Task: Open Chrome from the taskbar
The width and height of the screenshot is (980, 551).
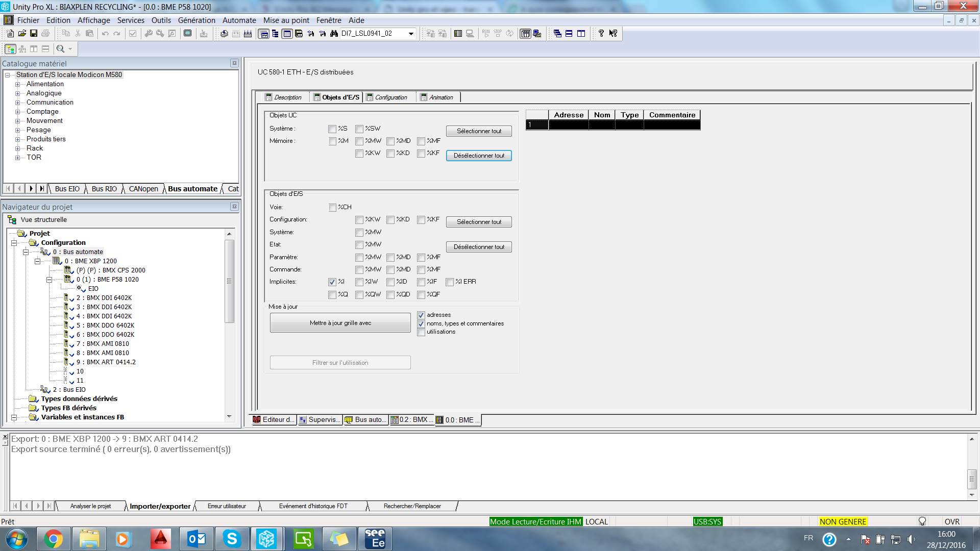Action: [53, 539]
